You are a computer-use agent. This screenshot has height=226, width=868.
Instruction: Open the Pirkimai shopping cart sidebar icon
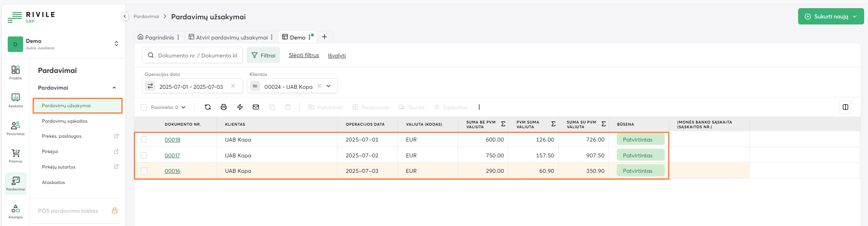tap(15, 155)
